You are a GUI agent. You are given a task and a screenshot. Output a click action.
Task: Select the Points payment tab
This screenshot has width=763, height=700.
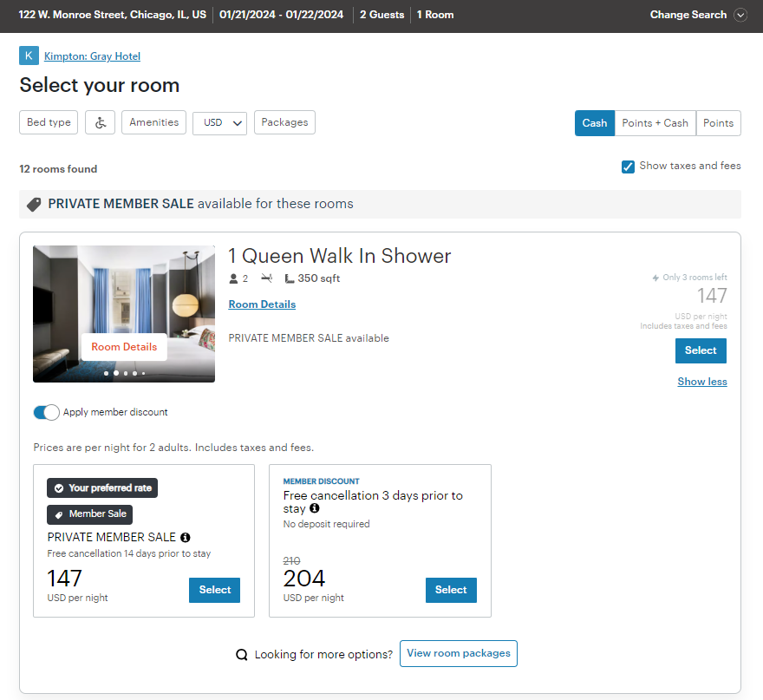[x=718, y=122]
